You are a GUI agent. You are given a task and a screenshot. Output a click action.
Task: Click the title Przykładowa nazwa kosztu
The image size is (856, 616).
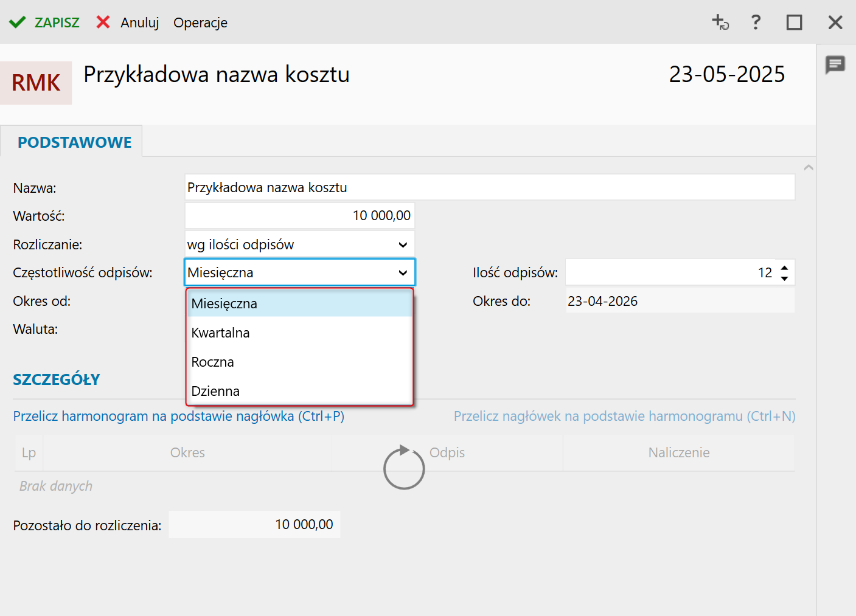tap(217, 74)
